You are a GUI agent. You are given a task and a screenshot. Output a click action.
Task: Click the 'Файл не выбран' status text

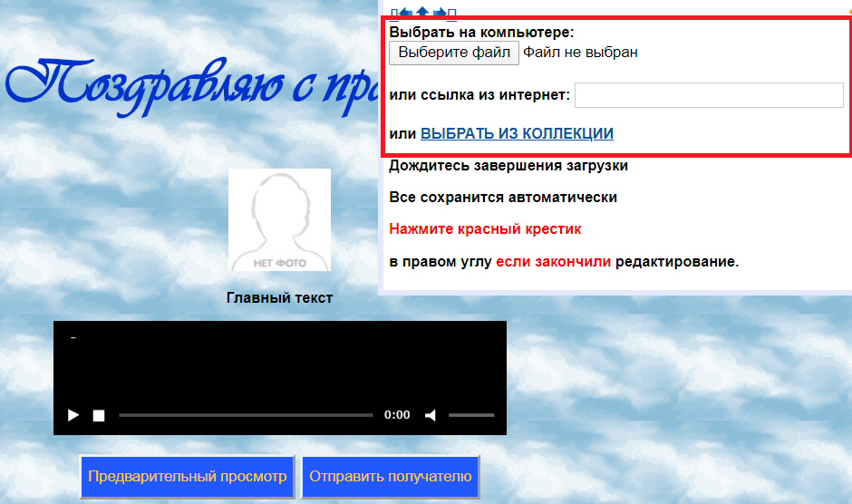coord(580,53)
